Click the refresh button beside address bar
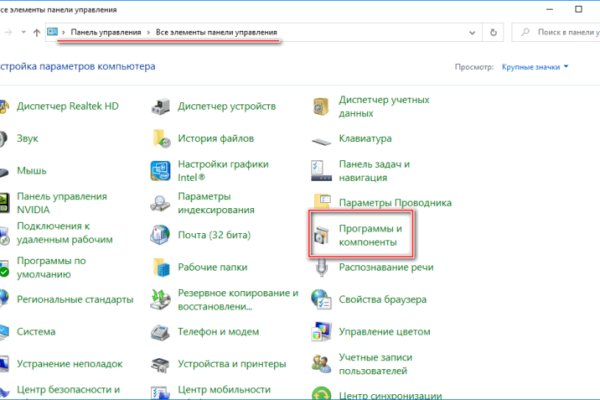 (493, 32)
